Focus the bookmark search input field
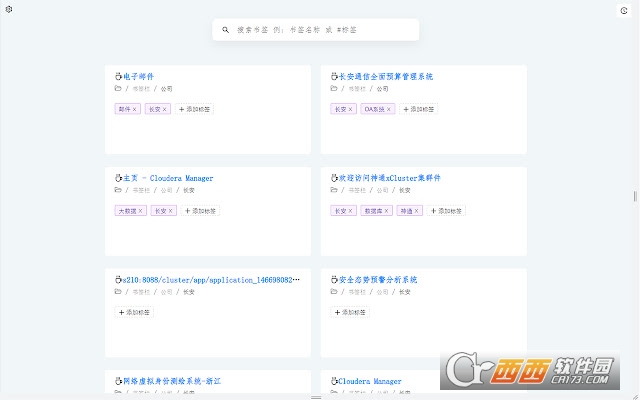The height and width of the screenshot is (400, 640). (x=316, y=30)
